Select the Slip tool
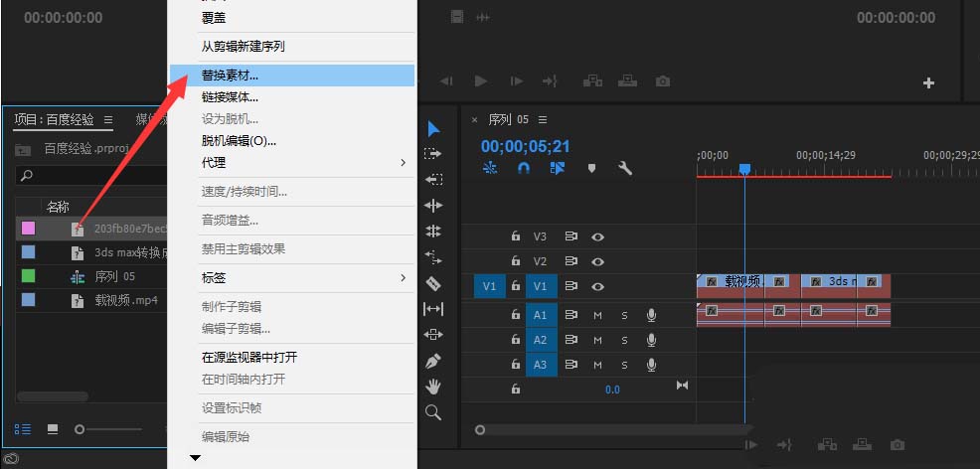This screenshot has height=469, width=980. pos(433,308)
